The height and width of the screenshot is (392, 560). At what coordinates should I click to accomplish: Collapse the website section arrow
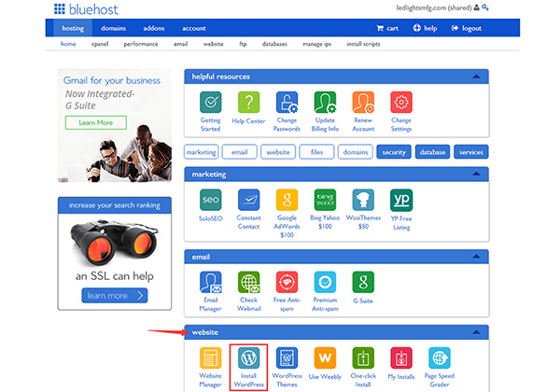tap(479, 332)
